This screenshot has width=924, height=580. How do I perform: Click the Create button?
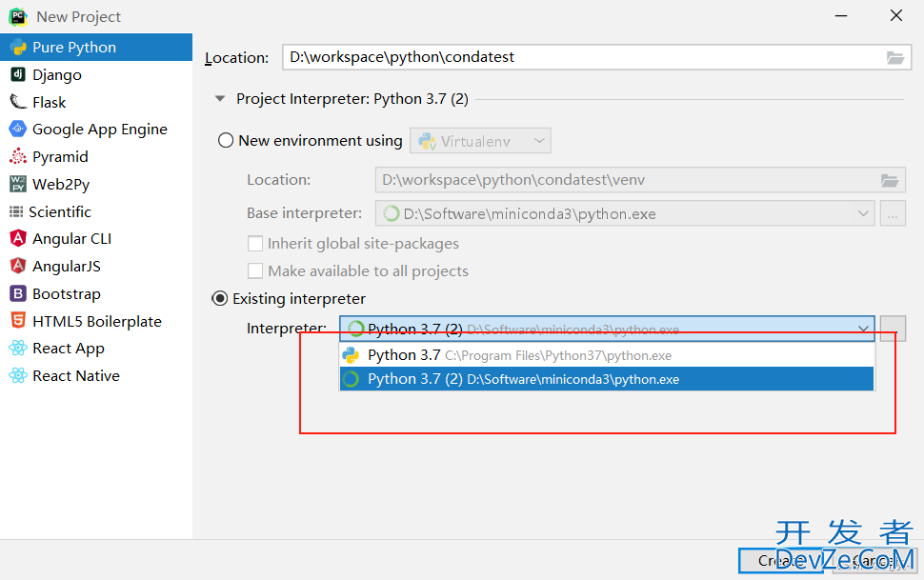click(x=784, y=561)
